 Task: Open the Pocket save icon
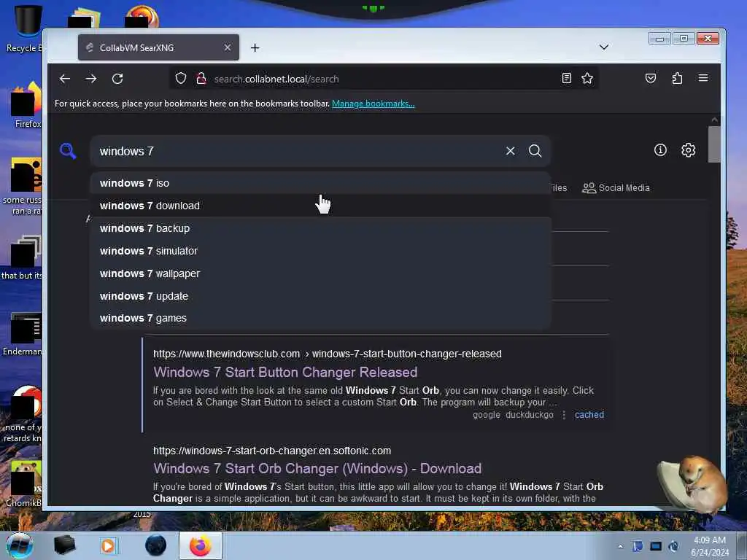click(x=650, y=78)
